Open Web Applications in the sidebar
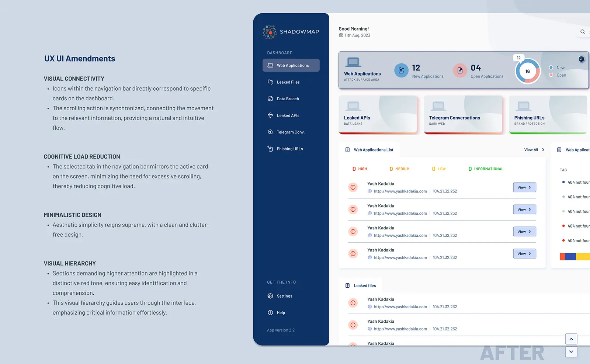Screen dimensions: 590x364 [x=291, y=65]
